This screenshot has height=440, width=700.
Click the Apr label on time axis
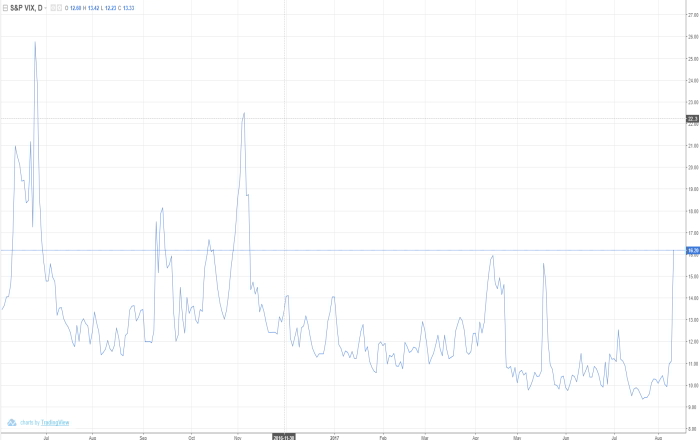coord(475,438)
